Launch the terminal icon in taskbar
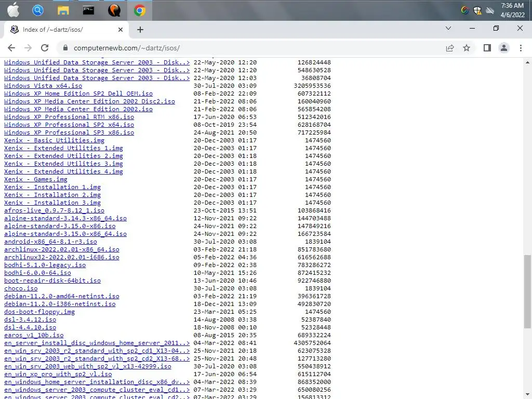532x399 pixels. pos(88,10)
